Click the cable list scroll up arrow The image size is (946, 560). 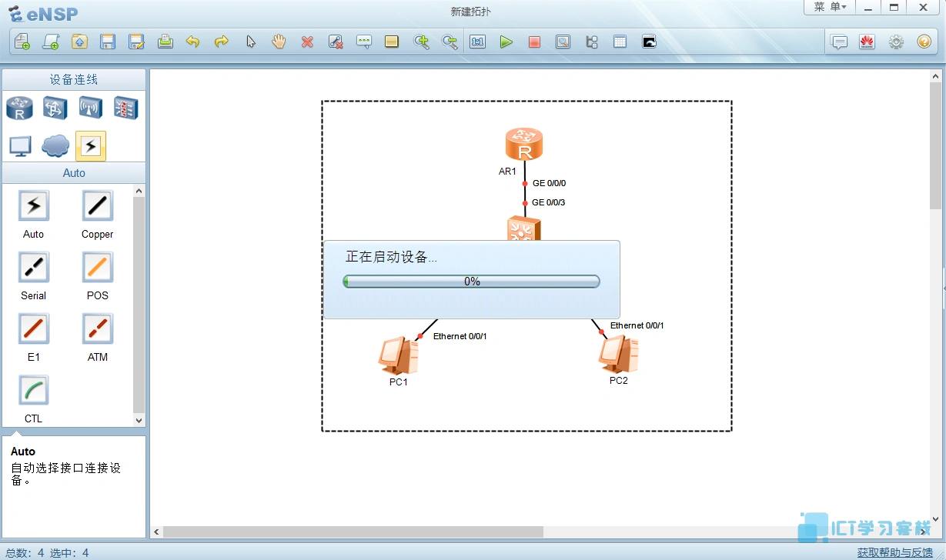[139, 191]
